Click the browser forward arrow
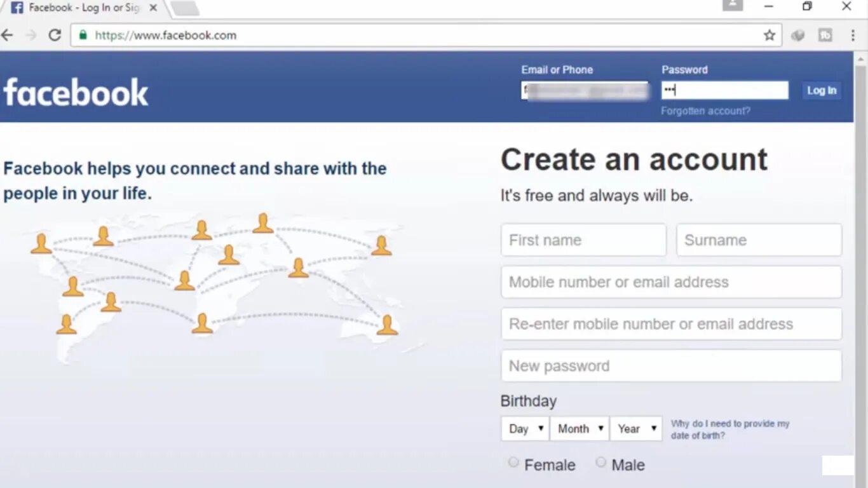 click(x=31, y=35)
